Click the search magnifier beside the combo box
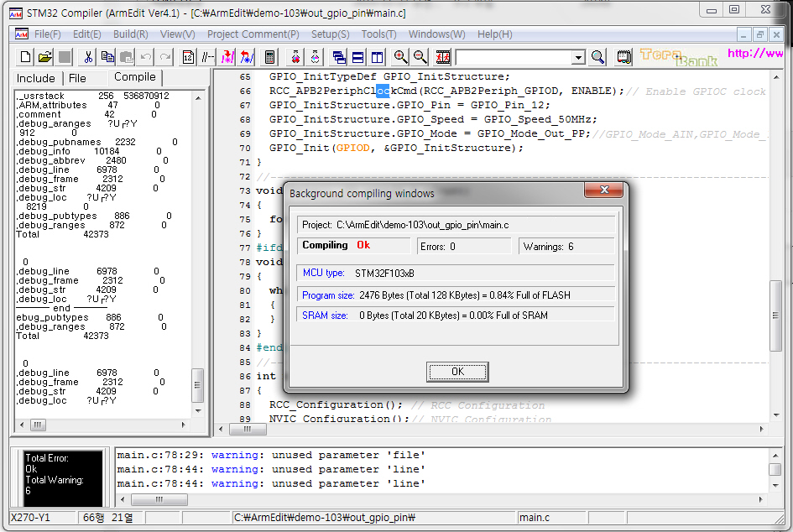 point(597,57)
